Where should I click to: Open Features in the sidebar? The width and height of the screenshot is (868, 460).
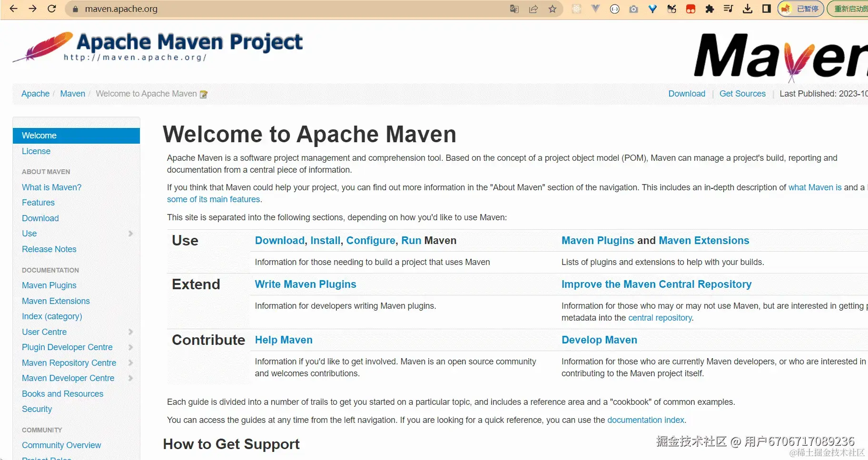[38, 203]
